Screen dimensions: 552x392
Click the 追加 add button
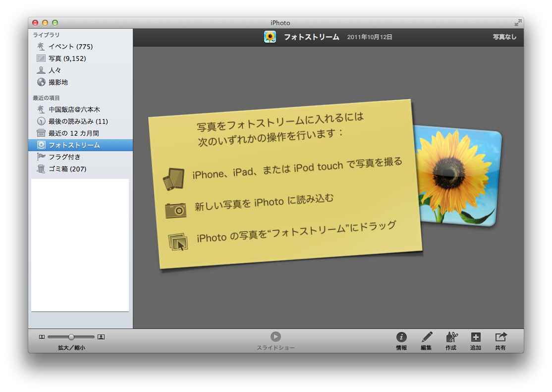tap(476, 341)
